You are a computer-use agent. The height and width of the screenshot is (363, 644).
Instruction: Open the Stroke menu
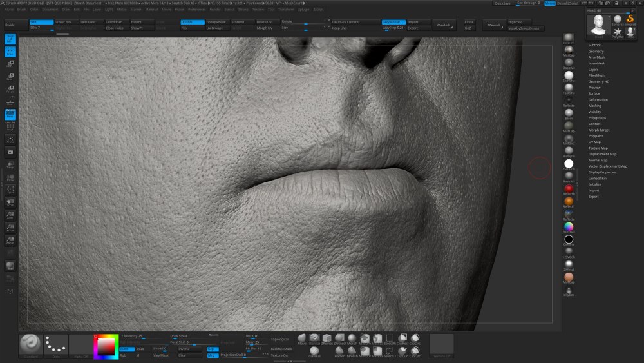coord(243,10)
